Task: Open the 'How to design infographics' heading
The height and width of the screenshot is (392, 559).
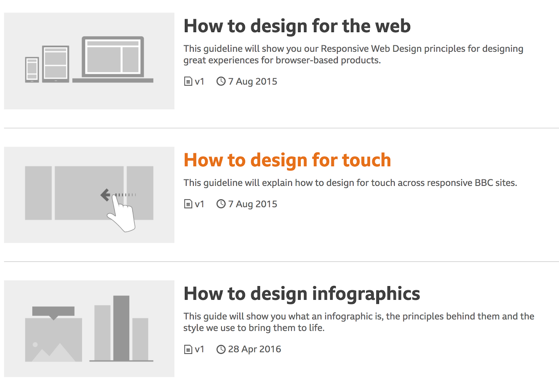Action: coord(302,294)
